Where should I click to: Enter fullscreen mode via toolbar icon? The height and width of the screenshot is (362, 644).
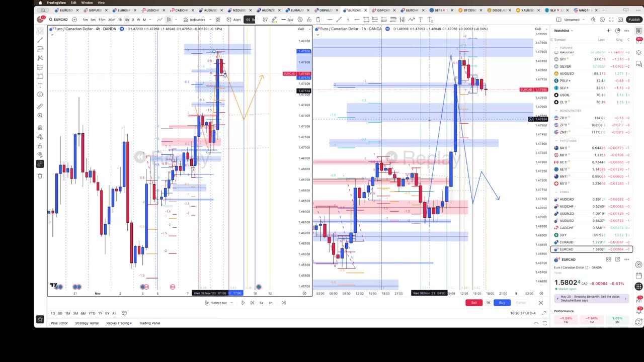[x=611, y=20]
